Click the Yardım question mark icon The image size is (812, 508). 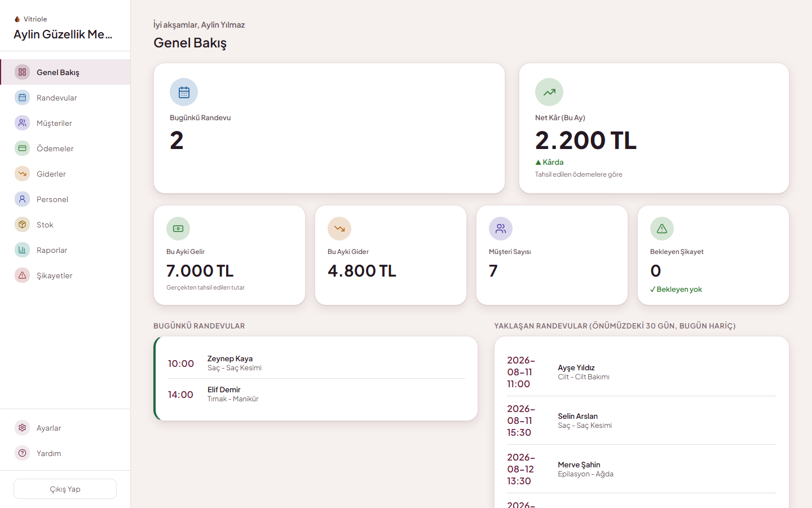22,453
